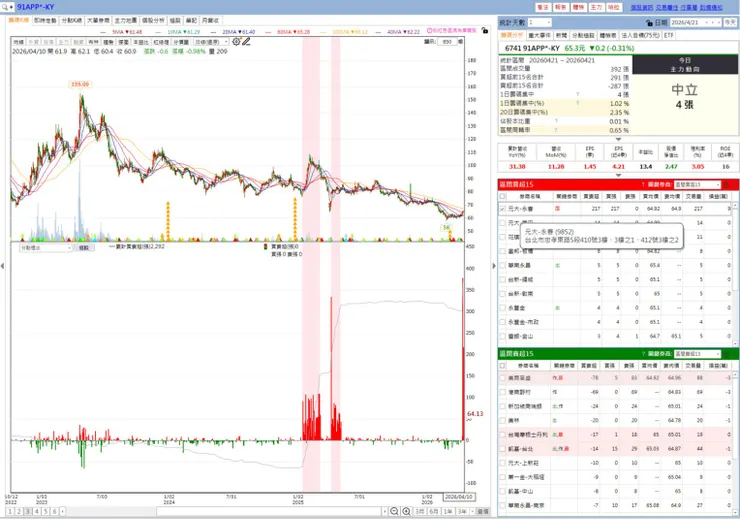The image size is (740, 519).
Task: Open the 月營收 tab
Action: click(210, 20)
